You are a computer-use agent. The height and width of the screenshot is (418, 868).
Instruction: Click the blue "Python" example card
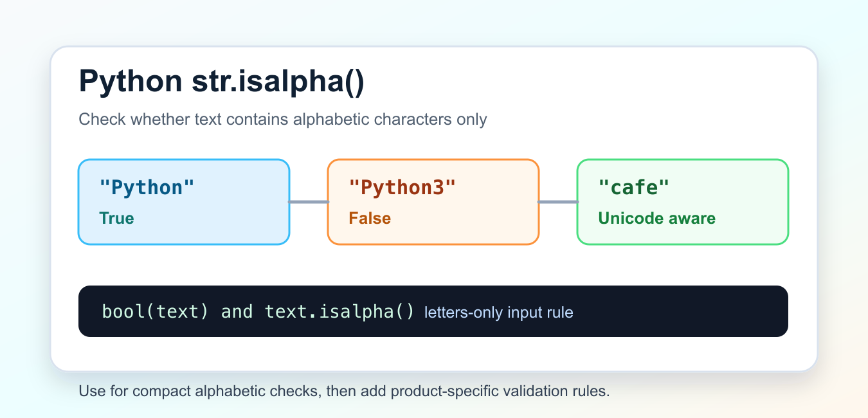184,202
